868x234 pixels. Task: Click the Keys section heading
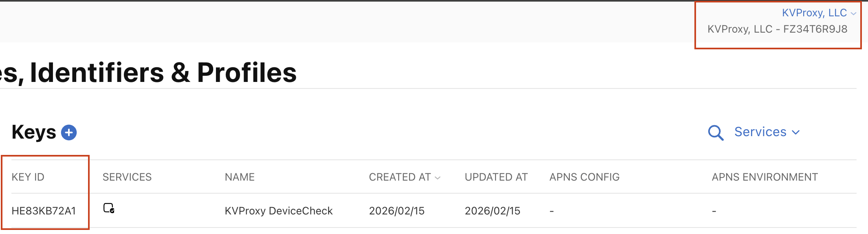[34, 132]
